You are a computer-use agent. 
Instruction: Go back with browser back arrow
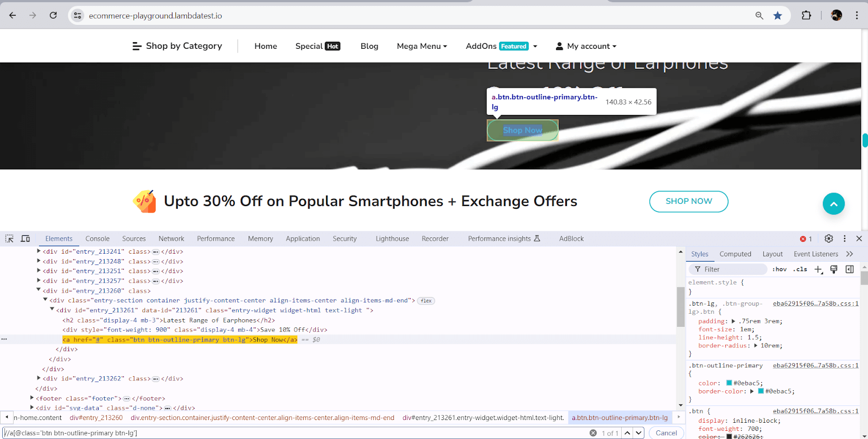[x=12, y=15]
